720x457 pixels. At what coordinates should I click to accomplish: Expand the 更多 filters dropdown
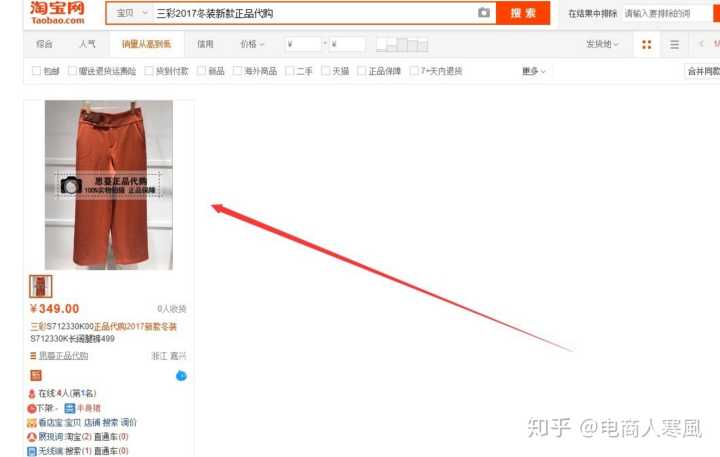click(534, 71)
